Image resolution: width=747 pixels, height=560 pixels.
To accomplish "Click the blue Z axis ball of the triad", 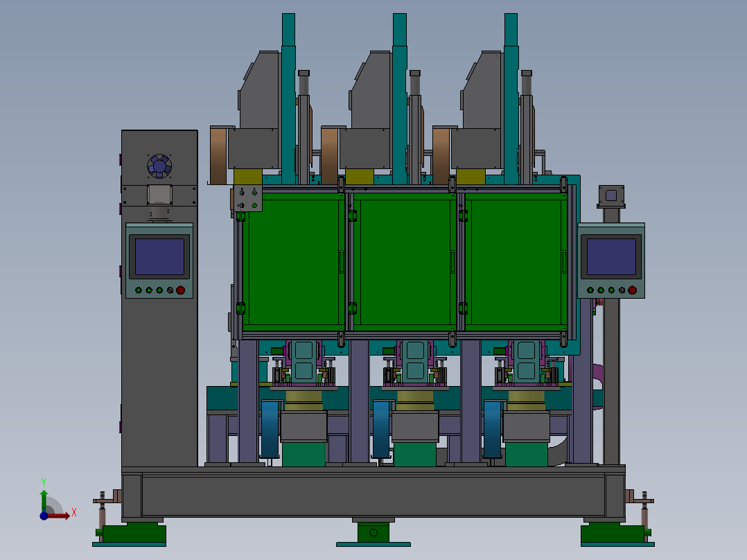I will click(x=44, y=516).
